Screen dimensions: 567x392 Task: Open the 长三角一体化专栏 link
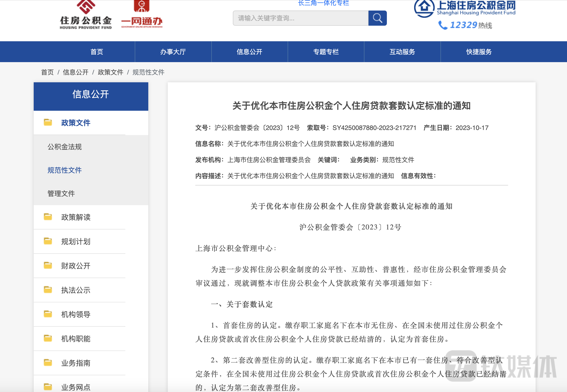click(x=323, y=3)
